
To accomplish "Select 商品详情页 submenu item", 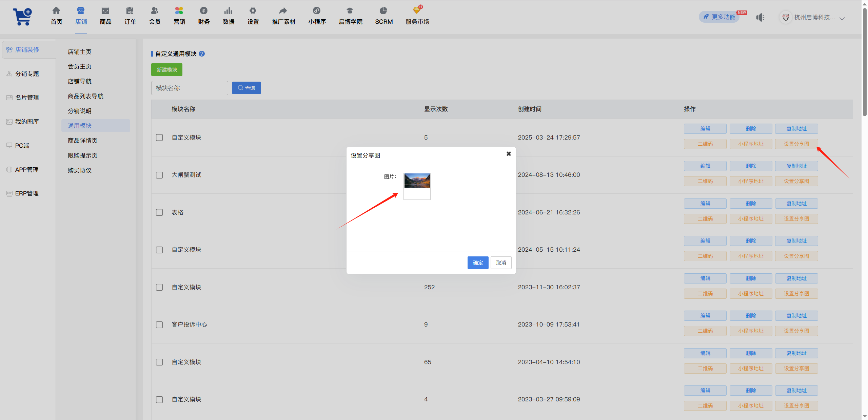I will pos(82,141).
